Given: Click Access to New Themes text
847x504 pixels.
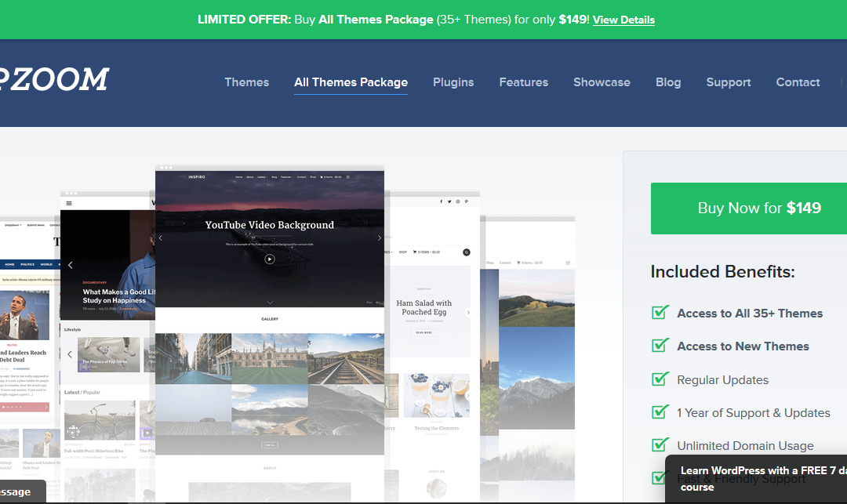Looking at the screenshot, I should 743,346.
